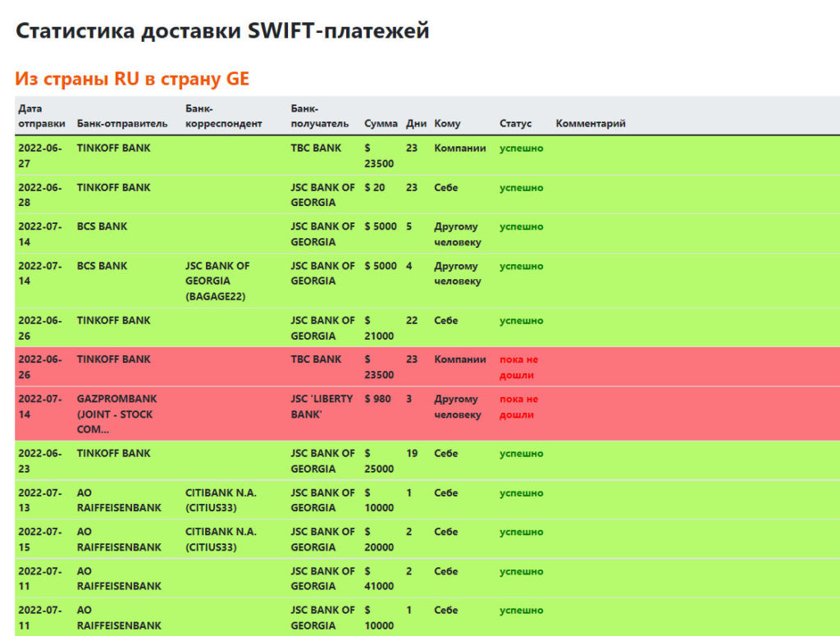Click the page title "Статистика доставки SWIFT-платежей"
Screen dimensions: 840x636
222,31
